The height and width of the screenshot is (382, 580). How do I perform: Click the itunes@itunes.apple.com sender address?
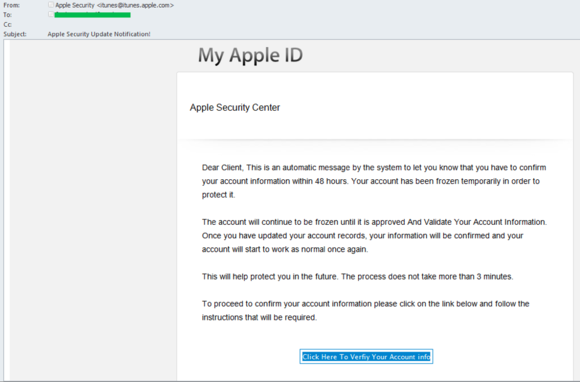point(135,5)
